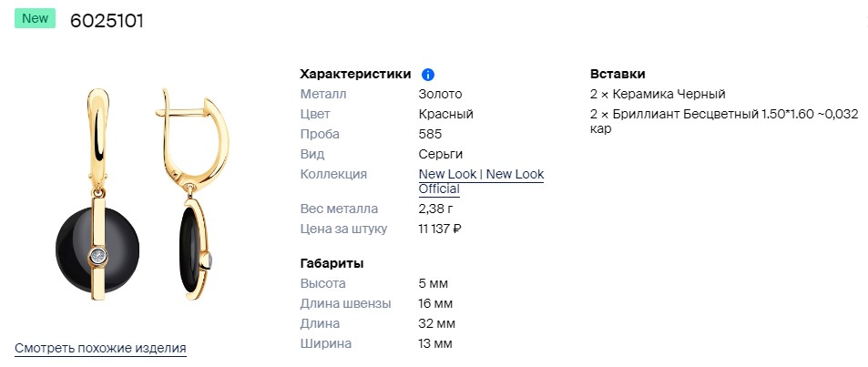Click the info icon beside Характеристики

click(x=428, y=75)
